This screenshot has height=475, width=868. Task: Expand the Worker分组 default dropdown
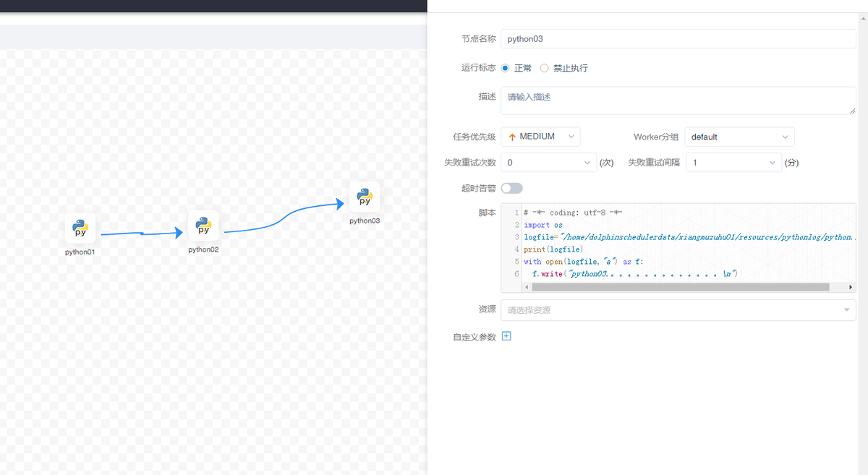739,137
